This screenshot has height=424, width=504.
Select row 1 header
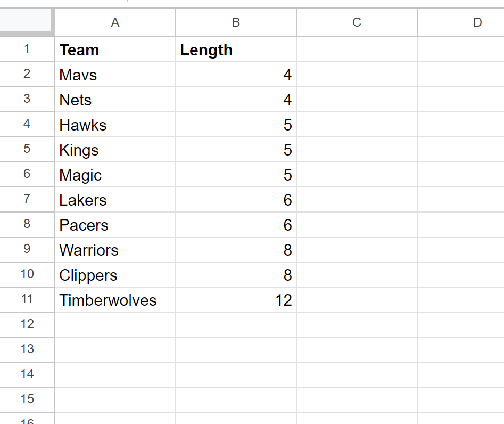pos(27,49)
